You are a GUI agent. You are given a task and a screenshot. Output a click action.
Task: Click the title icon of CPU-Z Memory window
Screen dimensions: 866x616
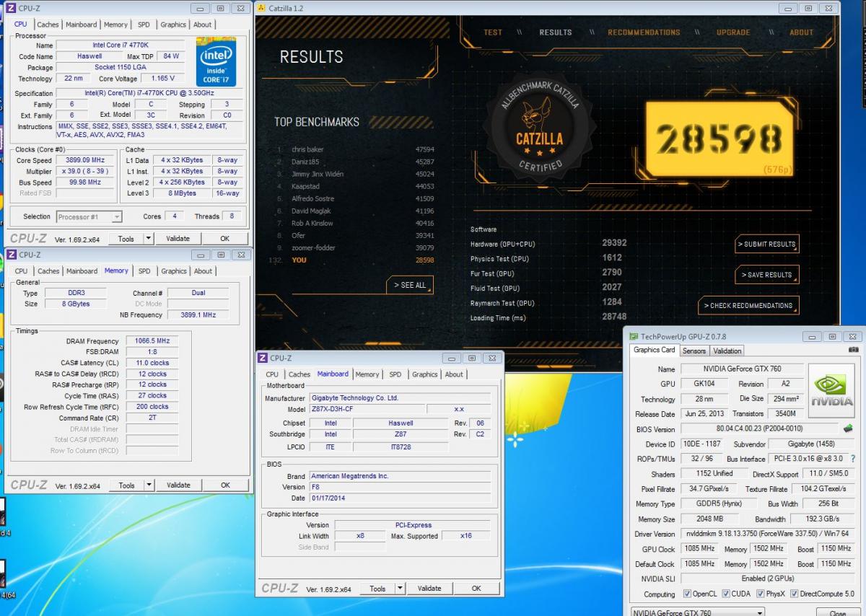tap(12, 255)
